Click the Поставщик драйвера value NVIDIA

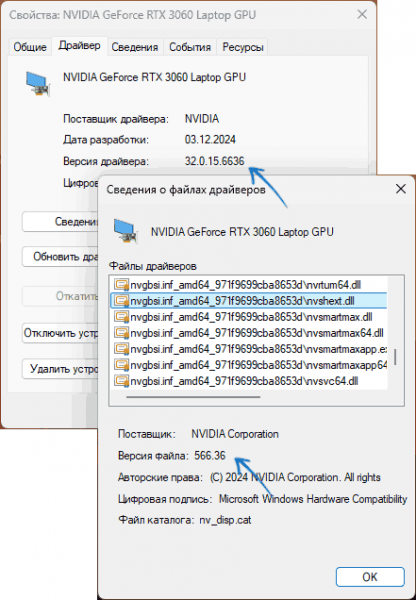tap(202, 119)
